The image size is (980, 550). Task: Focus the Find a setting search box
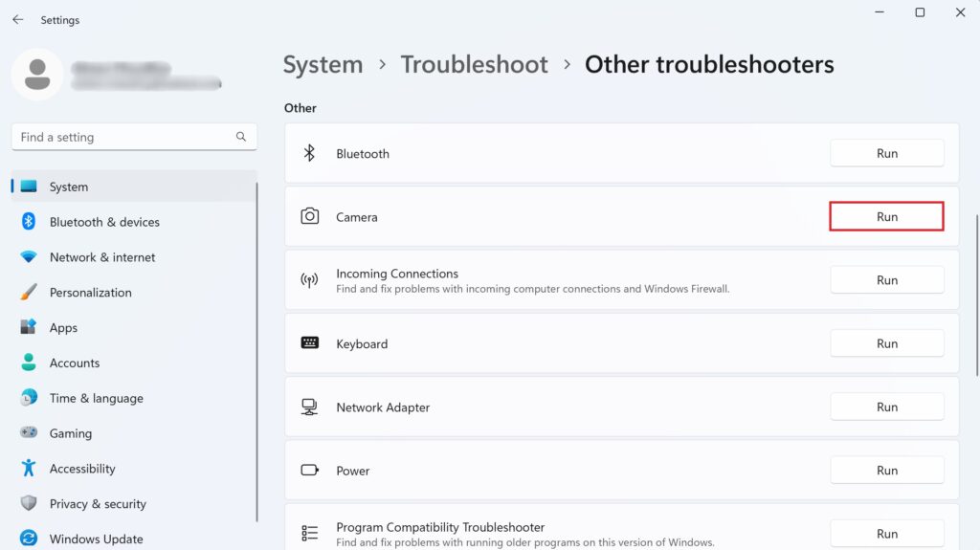124,137
